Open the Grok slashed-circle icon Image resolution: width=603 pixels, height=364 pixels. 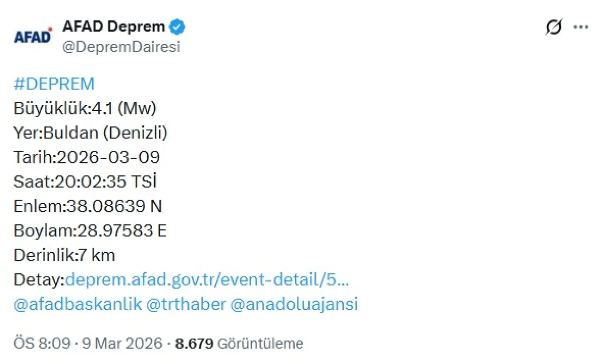click(x=553, y=27)
